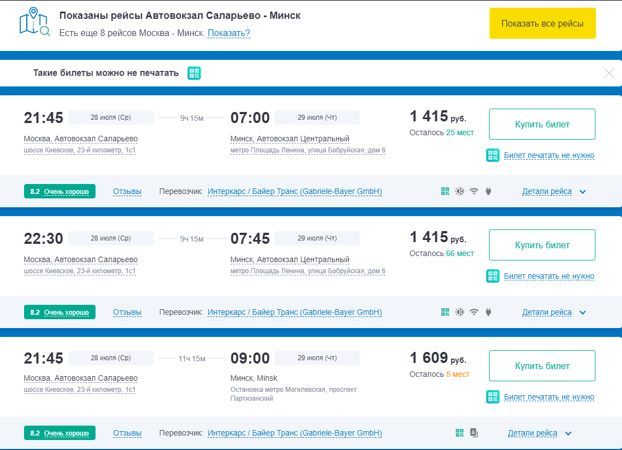Click the QR code icon beside 'Такие билеты можно не печатать'
This screenshot has width=622, height=450.
point(194,73)
